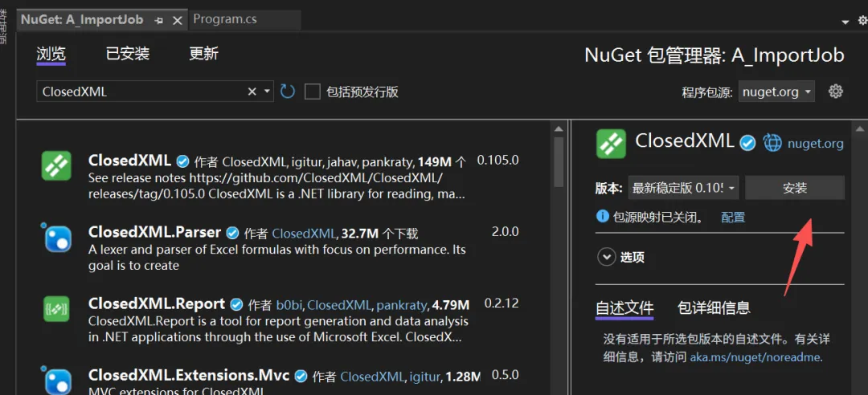
Task: Click the ClosedXML.Extensions.Mvc package icon
Action: (x=56, y=381)
